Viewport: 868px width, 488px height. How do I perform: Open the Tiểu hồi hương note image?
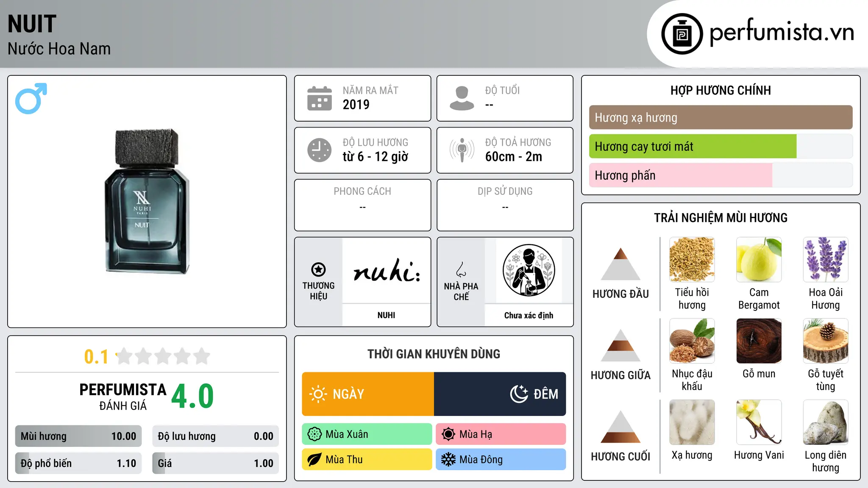click(692, 260)
